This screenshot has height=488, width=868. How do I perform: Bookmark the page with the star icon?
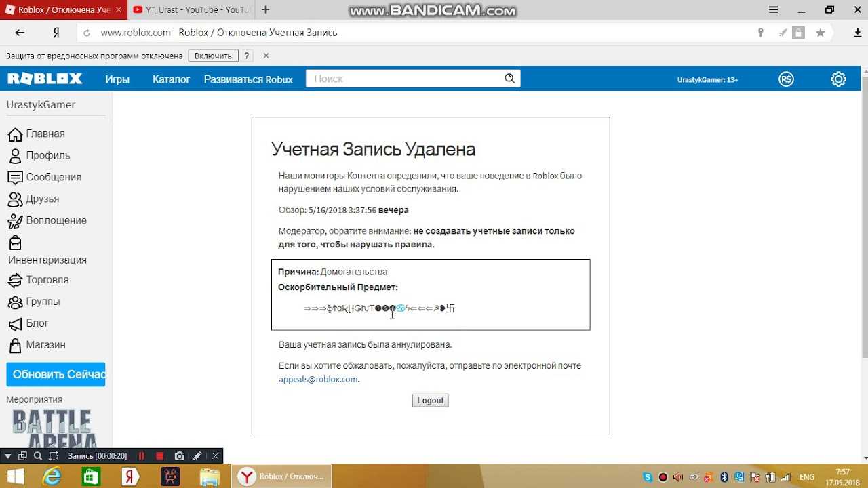tap(821, 33)
